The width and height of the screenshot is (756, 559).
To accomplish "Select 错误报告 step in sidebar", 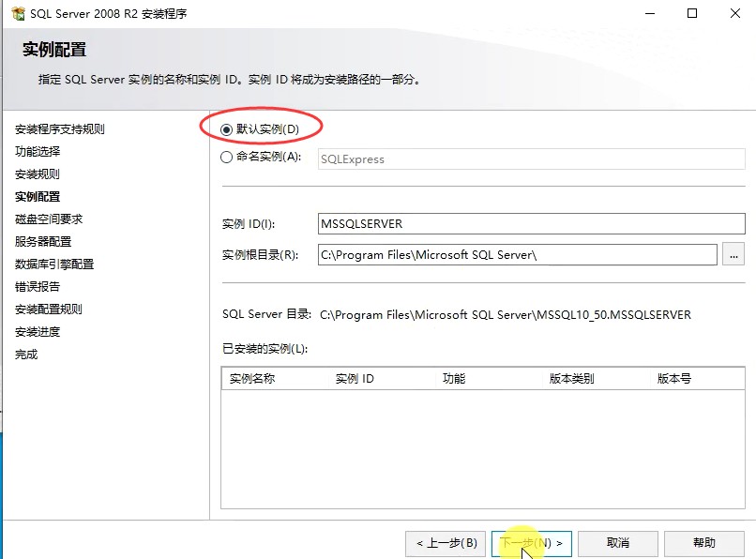I will click(x=38, y=287).
